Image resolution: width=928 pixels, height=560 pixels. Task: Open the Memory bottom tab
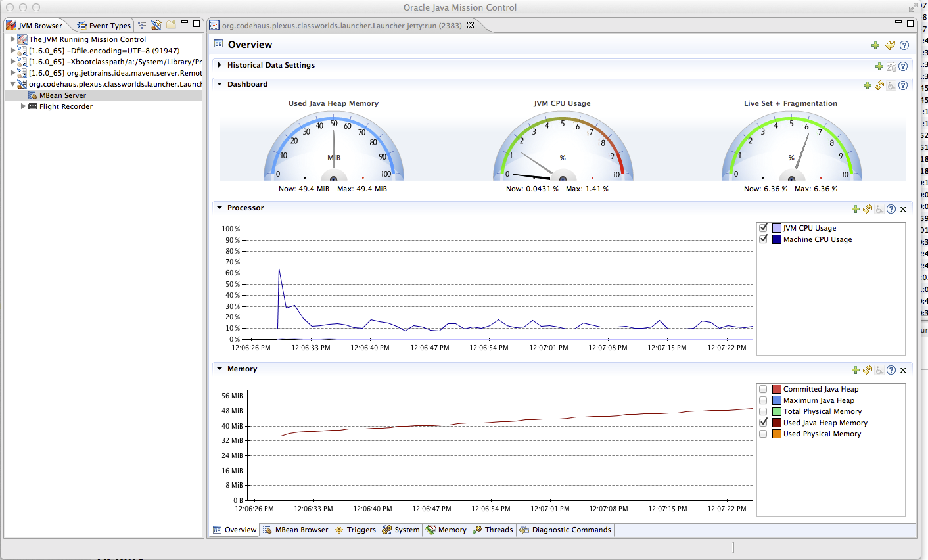click(x=446, y=530)
